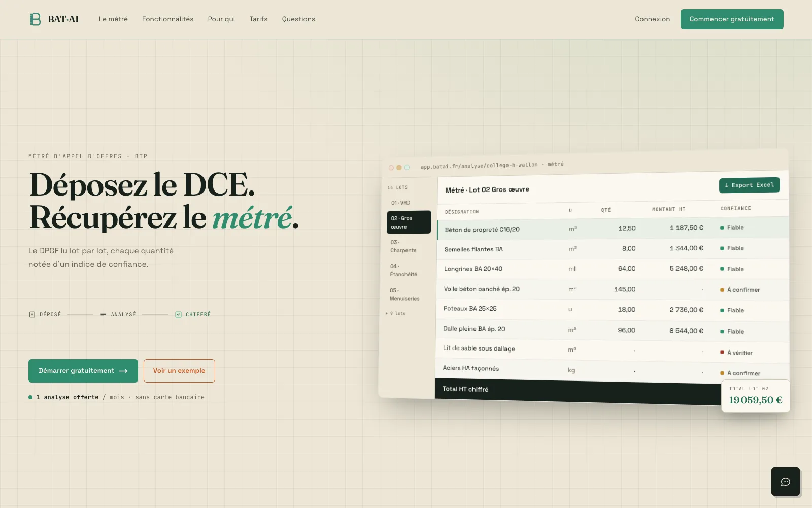The image size is (812, 508).
Task: Open the chat widget icon
Action: pos(786,482)
